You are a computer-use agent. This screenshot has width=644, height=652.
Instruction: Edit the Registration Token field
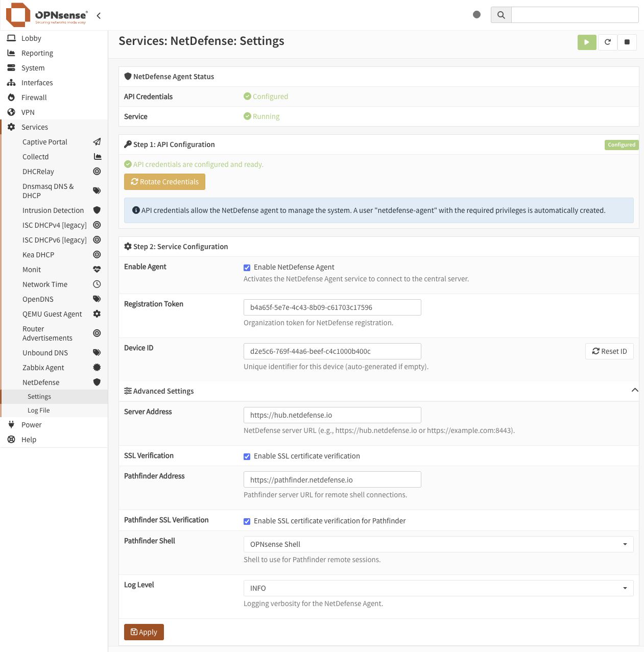pos(331,307)
